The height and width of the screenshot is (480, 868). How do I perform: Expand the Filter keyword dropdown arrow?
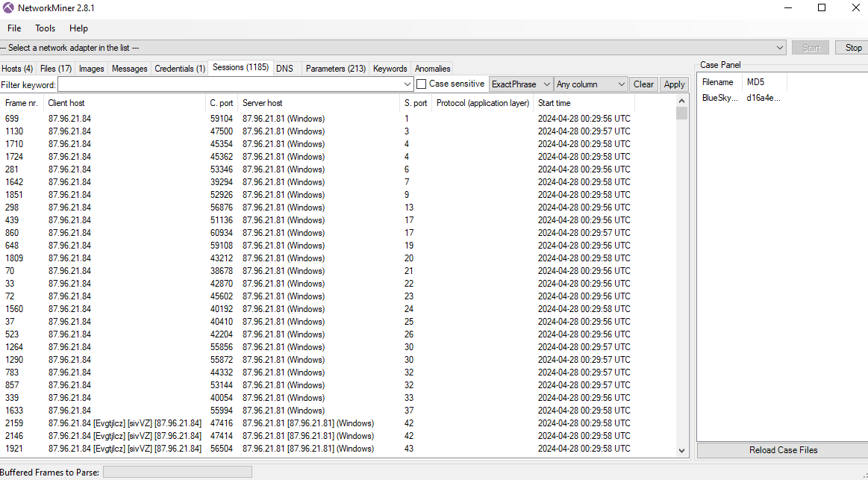407,85
